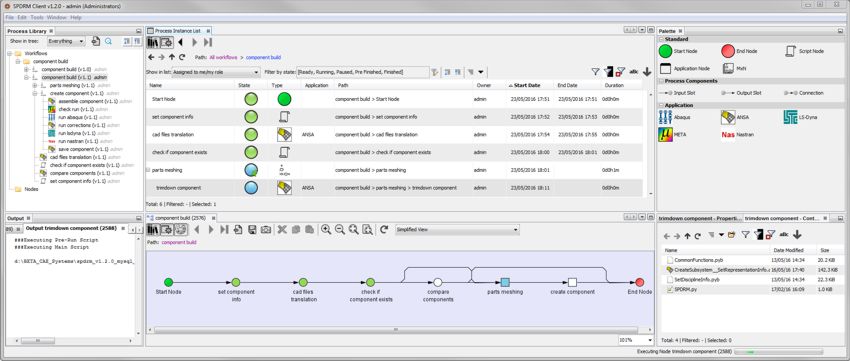This screenshot has height=361, width=850.
Task: Choose the ANSA application in Palette
Action: [736, 117]
